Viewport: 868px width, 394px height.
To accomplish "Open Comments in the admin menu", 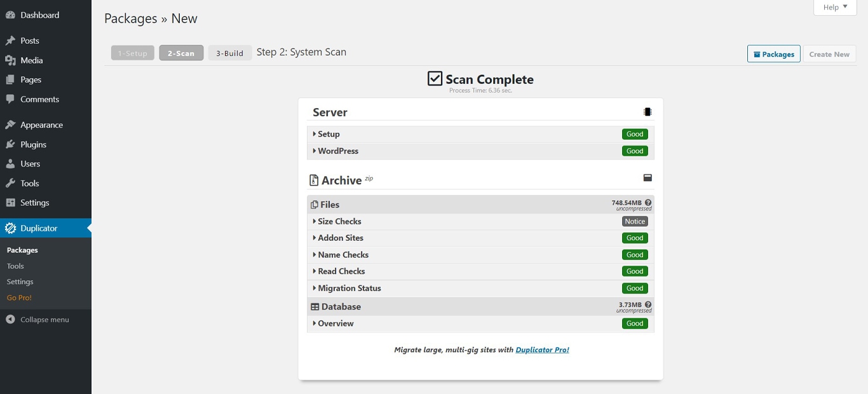I will 46,99.
